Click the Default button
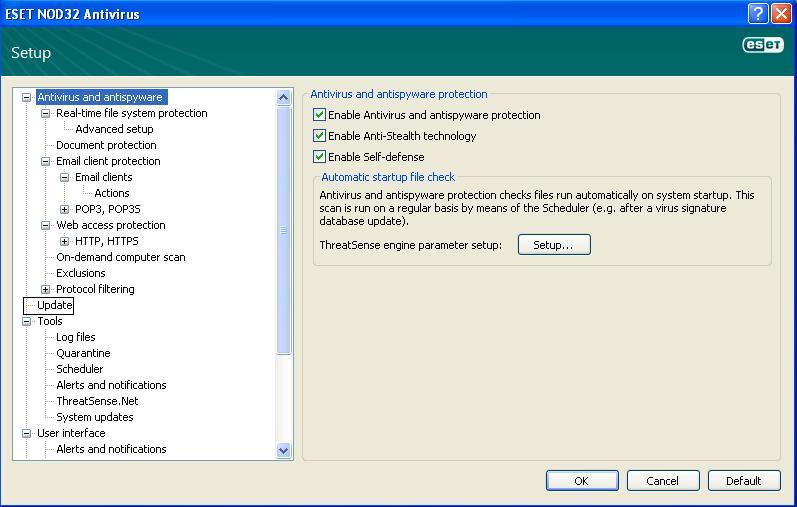This screenshot has height=507, width=797. (744, 481)
